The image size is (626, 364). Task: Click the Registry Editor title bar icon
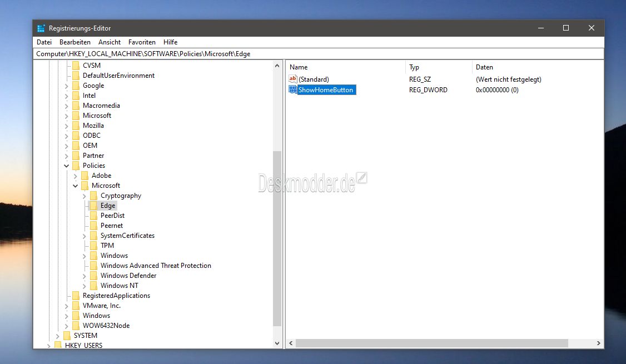tap(41, 28)
